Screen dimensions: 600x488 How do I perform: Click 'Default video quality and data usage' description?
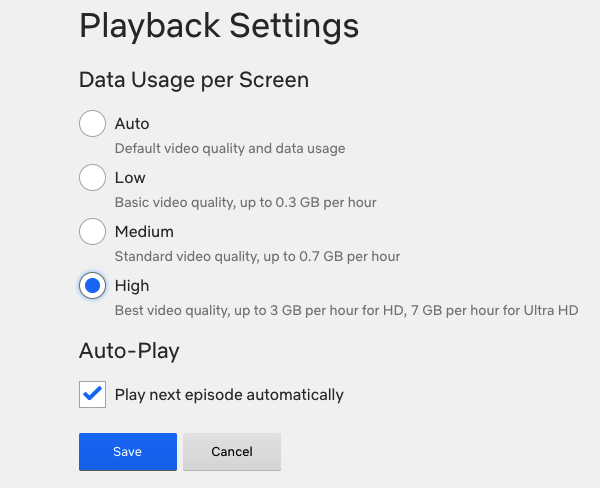(230, 149)
